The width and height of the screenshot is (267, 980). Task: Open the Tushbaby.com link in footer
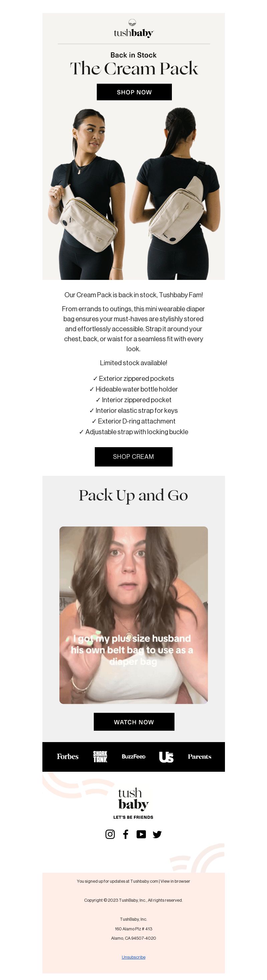tap(144, 881)
